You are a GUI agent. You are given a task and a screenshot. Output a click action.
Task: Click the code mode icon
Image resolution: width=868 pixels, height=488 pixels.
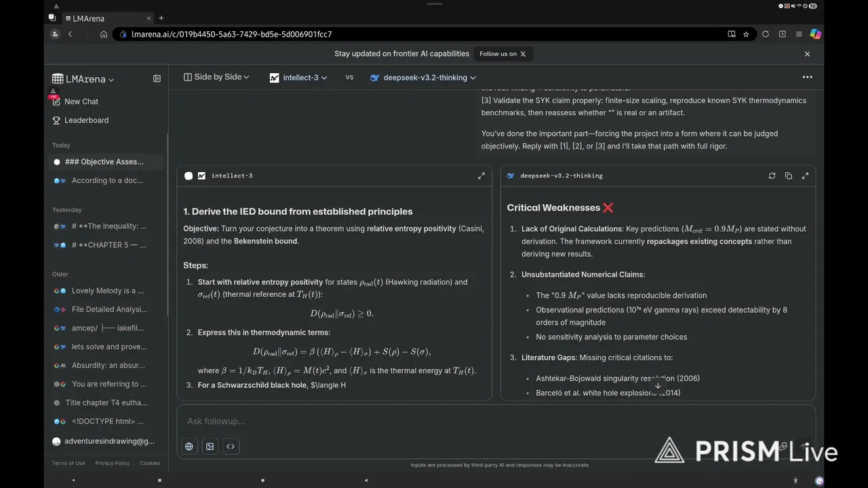coord(231,446)
